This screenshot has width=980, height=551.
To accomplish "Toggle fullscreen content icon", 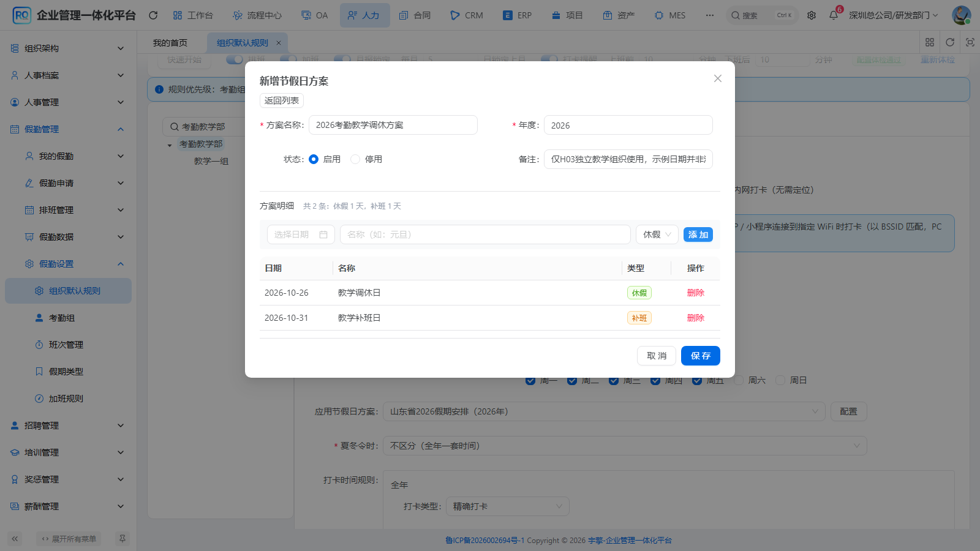I will [x=970, y=42].
